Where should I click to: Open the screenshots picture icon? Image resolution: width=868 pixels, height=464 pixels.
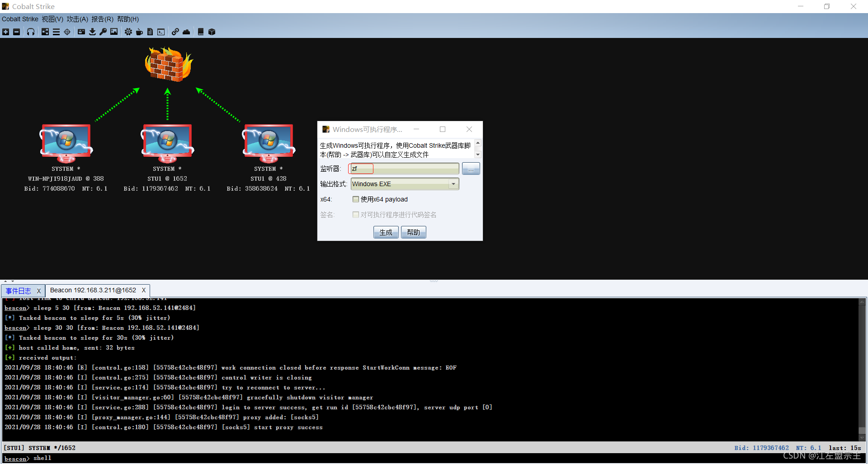pos(114,32)
